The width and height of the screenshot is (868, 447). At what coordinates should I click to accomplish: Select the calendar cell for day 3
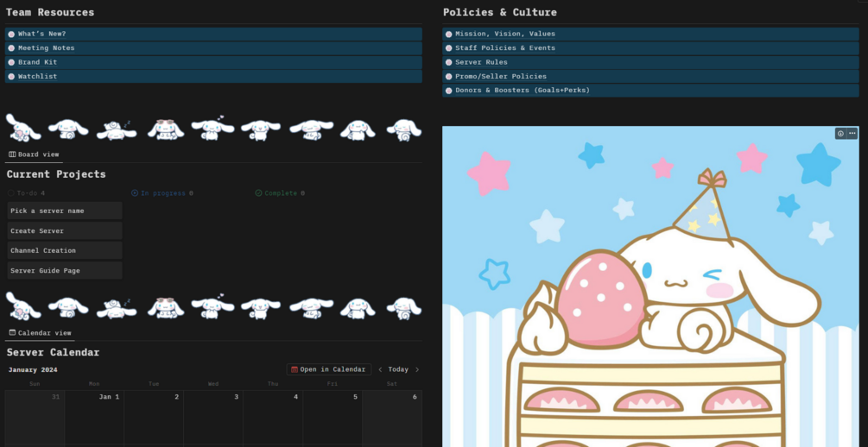pyautogui.click(x=213, y=419)
